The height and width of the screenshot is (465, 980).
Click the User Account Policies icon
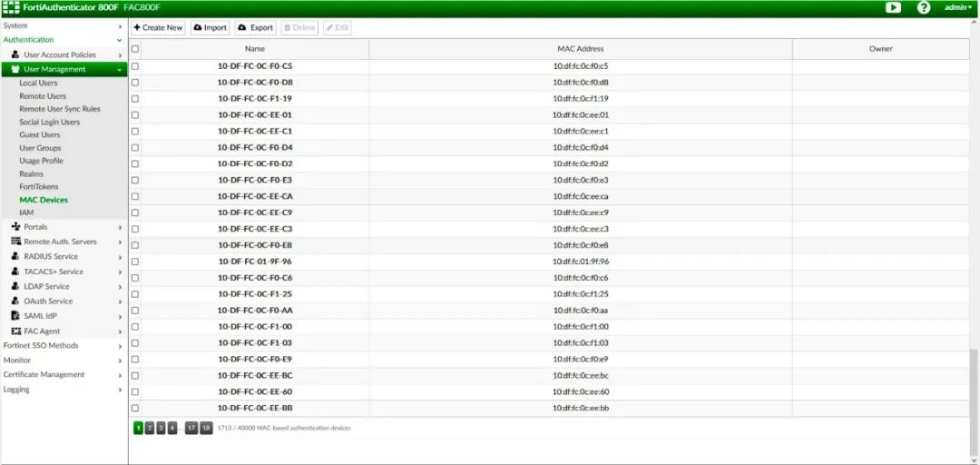(15, 54)
